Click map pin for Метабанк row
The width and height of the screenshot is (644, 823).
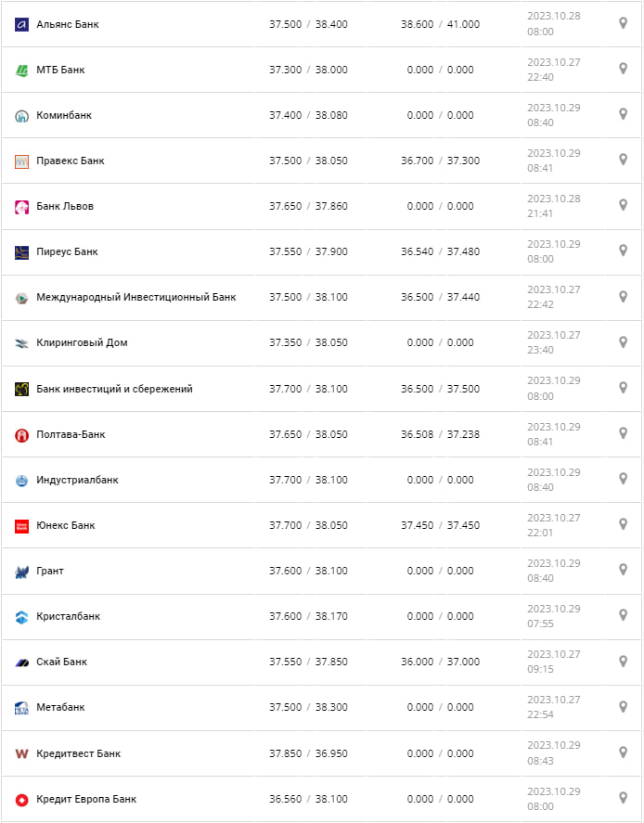(x=624, y=706)
